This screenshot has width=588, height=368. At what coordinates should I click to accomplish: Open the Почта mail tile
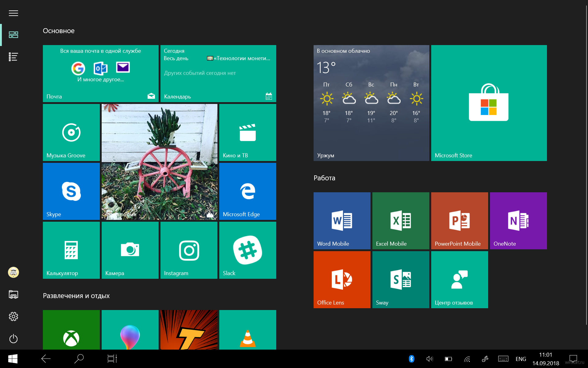pos(101,74)
